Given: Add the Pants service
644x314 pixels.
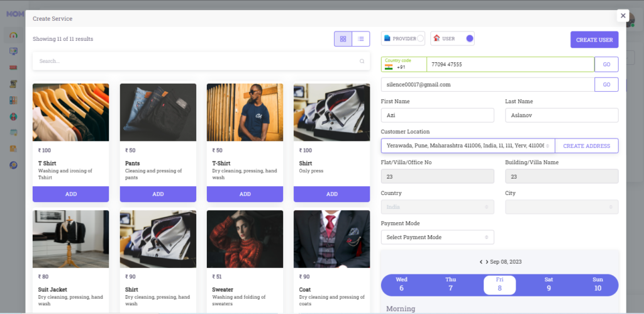Looking at the screenshot, I should tap(158, 194).
